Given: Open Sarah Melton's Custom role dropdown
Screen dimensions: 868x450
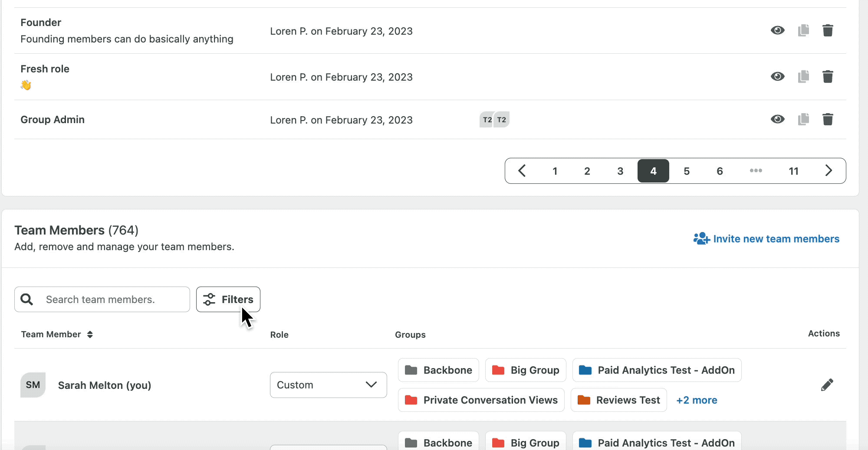Looking at the screenshot, I should pos(329,385).
